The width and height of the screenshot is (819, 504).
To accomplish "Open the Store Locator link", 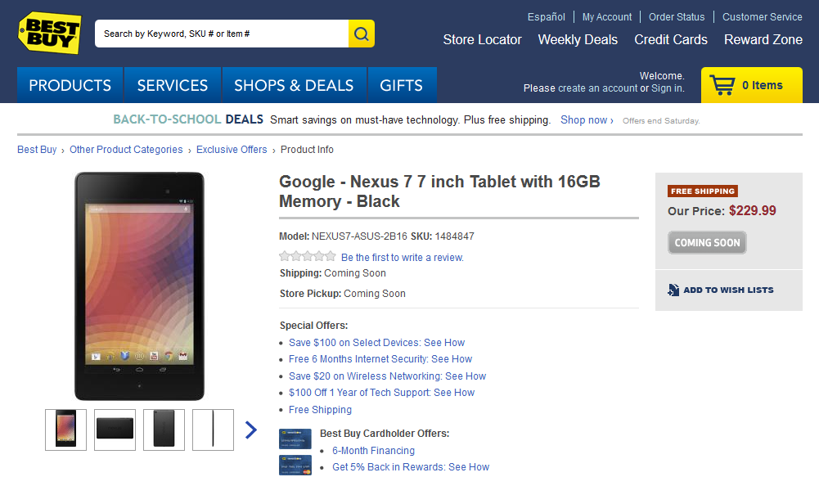I will point(482,39).
